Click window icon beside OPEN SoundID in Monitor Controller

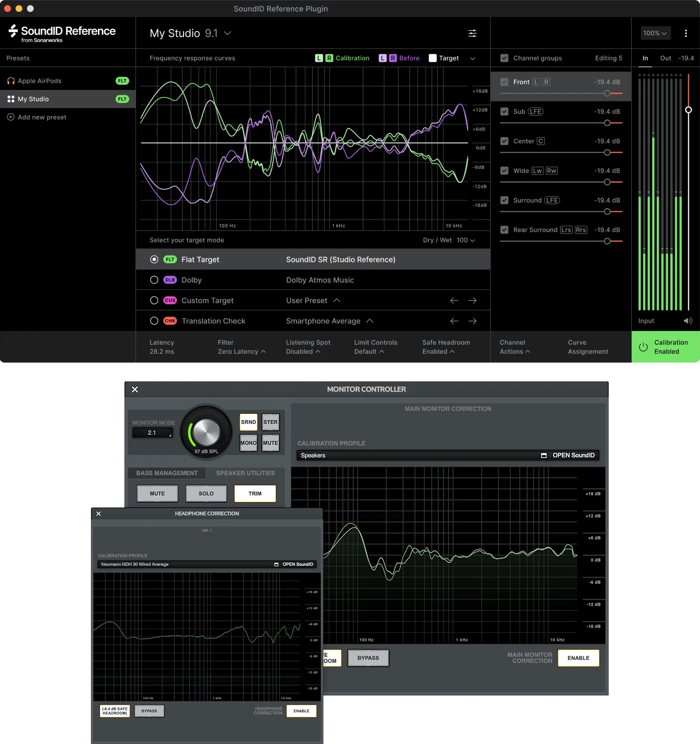coord(544,455)
